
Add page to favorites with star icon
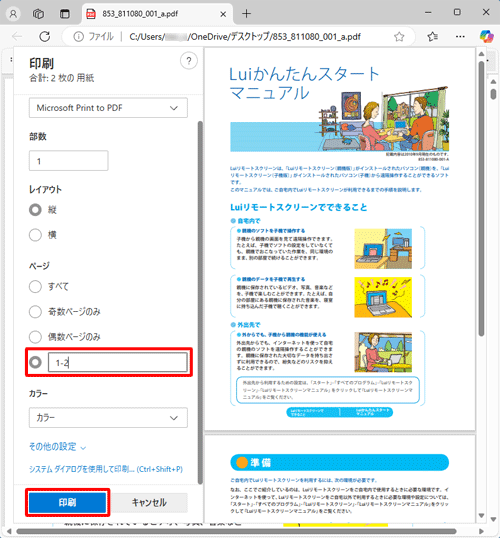tap(399, 36)
